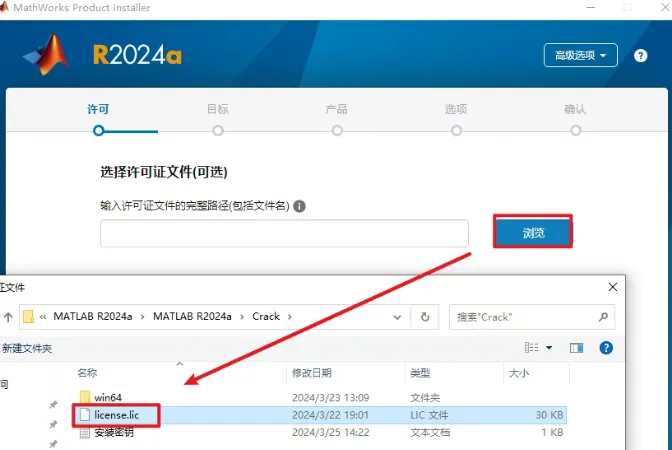
Task: Click the dialog help question icon
Action: pos(606,348)
